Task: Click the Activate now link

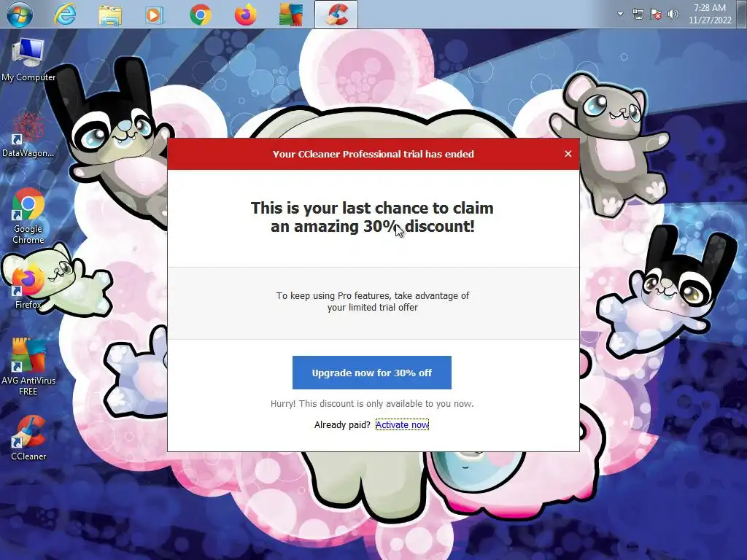Action: tap(402, 425)
